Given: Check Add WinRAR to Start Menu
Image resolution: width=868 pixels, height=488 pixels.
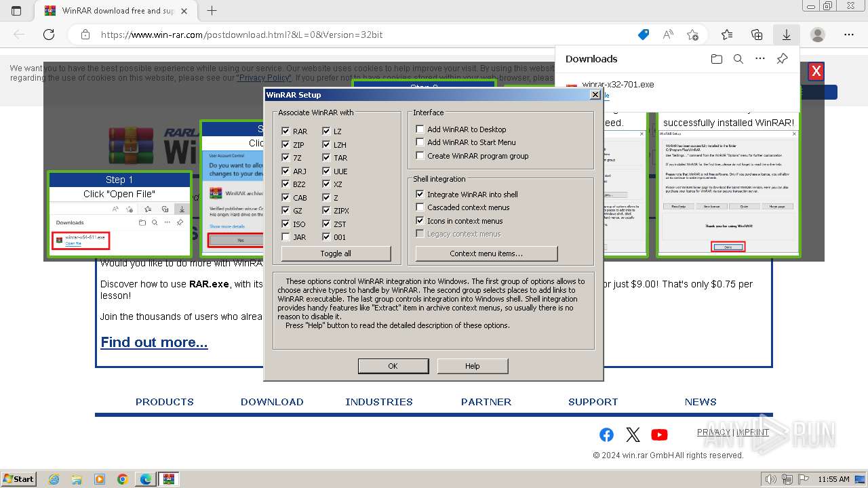Looking at the screenshot, I should pyautogui.click(x=420, y=142).
